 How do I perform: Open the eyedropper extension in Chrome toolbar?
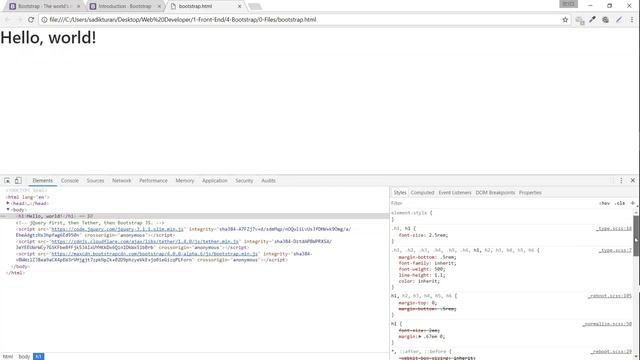pyautogui.click(x=592, y=20)
